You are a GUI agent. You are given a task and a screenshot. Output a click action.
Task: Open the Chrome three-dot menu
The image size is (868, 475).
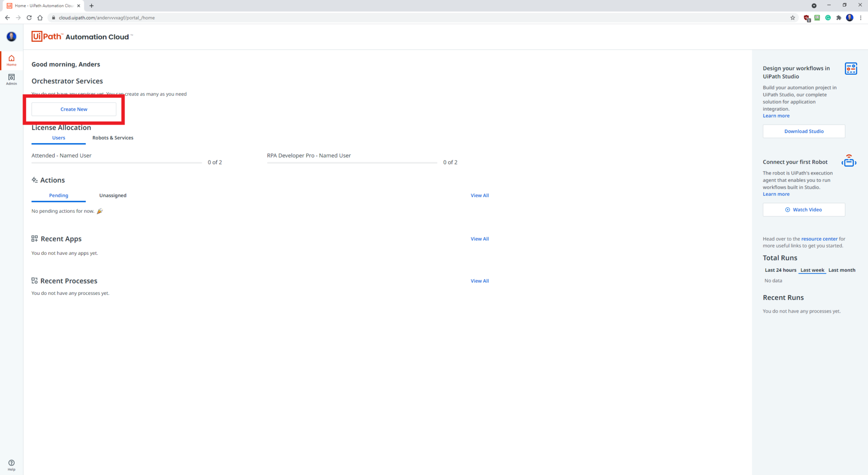(861, 18)
